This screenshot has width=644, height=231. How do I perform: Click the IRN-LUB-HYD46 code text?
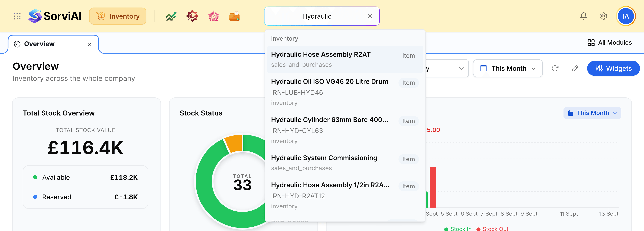point(297,93)
